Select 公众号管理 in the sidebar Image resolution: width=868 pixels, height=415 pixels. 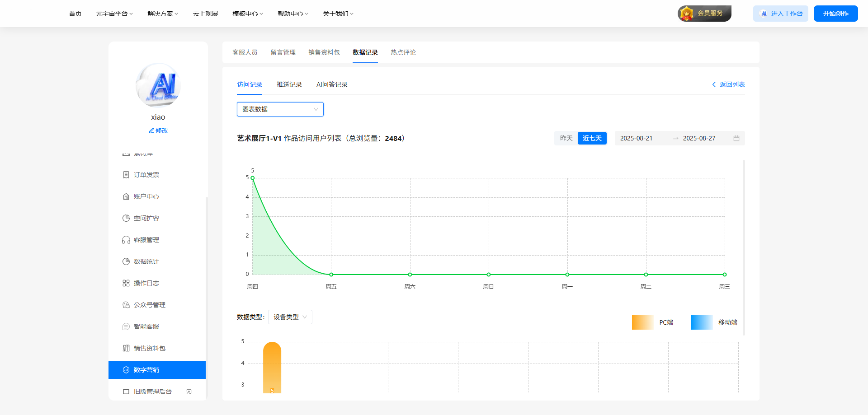[x=149, y=305]
